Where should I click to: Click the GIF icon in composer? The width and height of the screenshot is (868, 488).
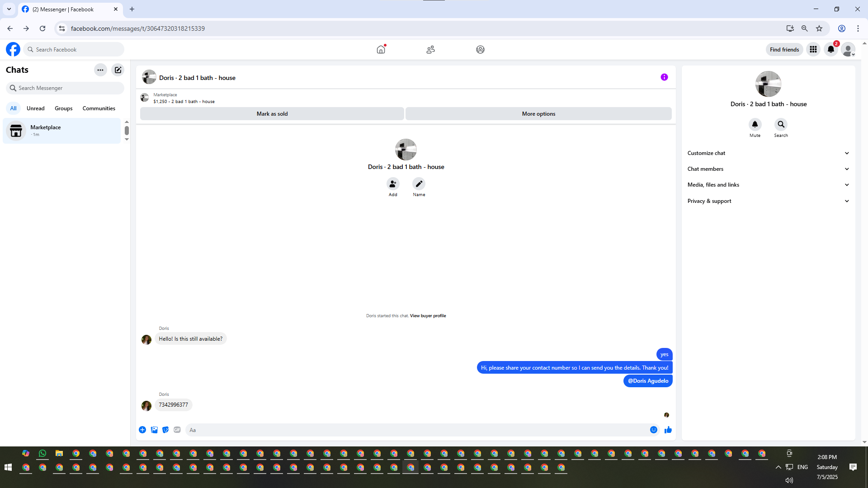177,430
